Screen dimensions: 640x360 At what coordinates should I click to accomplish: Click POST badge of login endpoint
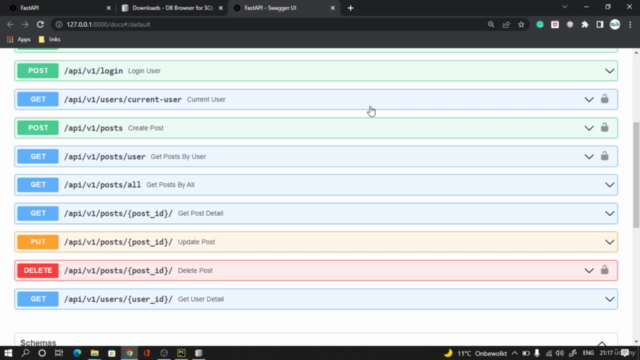[38, 71]
